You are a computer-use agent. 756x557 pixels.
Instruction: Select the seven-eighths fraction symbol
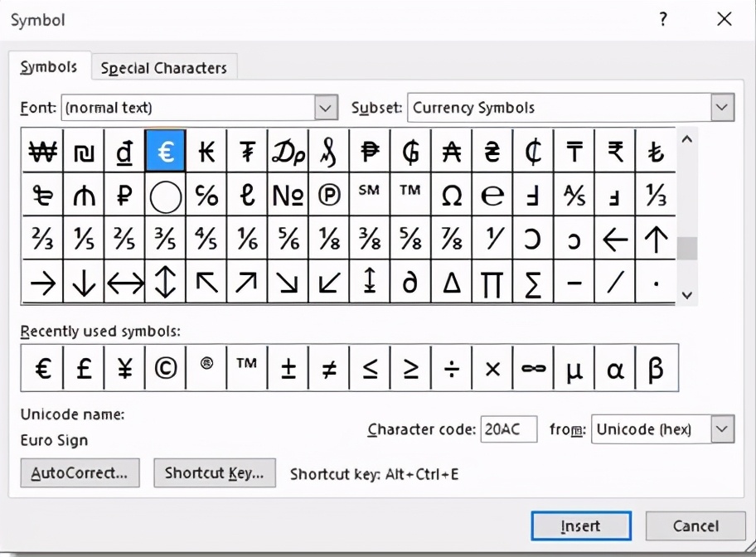pos(451,238)
